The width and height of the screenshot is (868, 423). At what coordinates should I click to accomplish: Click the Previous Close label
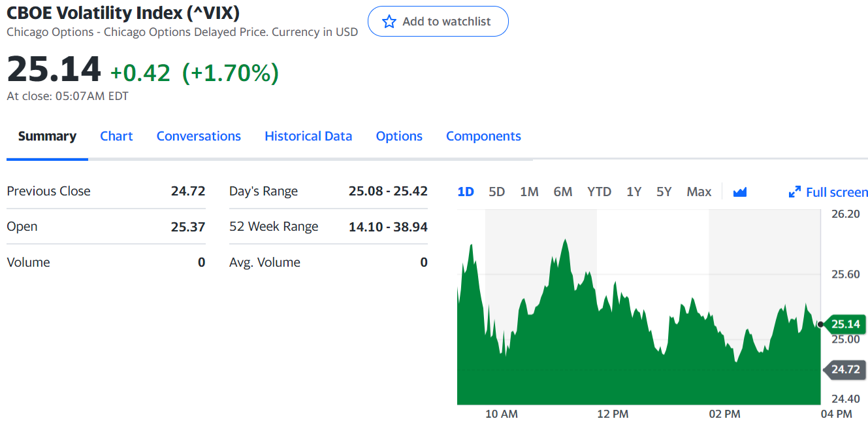click(x=48, y=191)
